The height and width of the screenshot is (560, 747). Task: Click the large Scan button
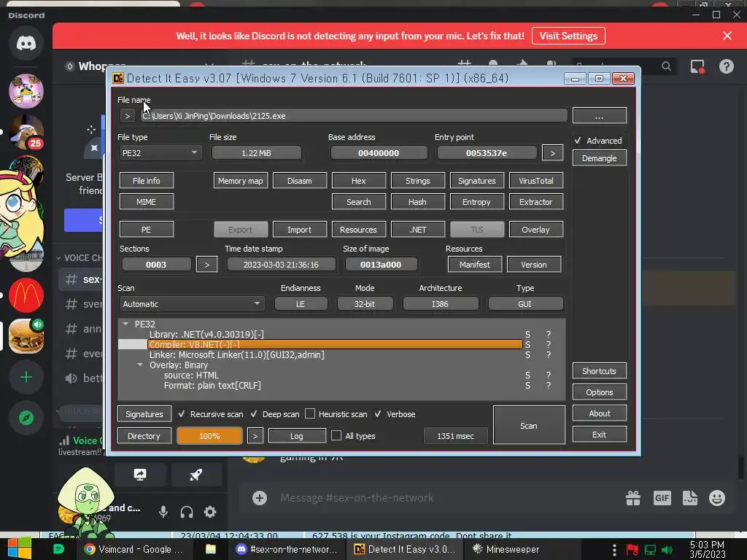[x=529, y=425]
